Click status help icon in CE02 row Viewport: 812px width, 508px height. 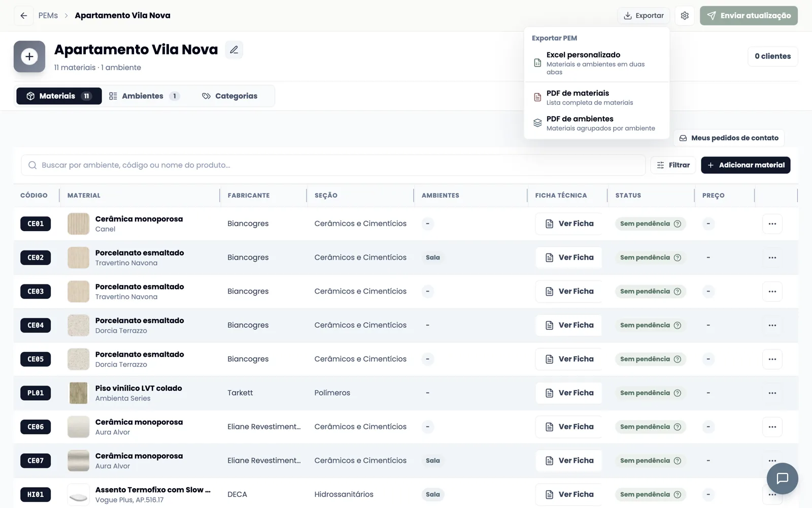677,258
